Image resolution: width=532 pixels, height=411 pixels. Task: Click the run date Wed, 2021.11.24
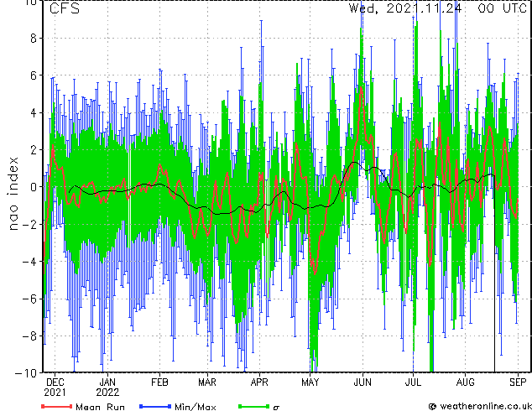405,8
